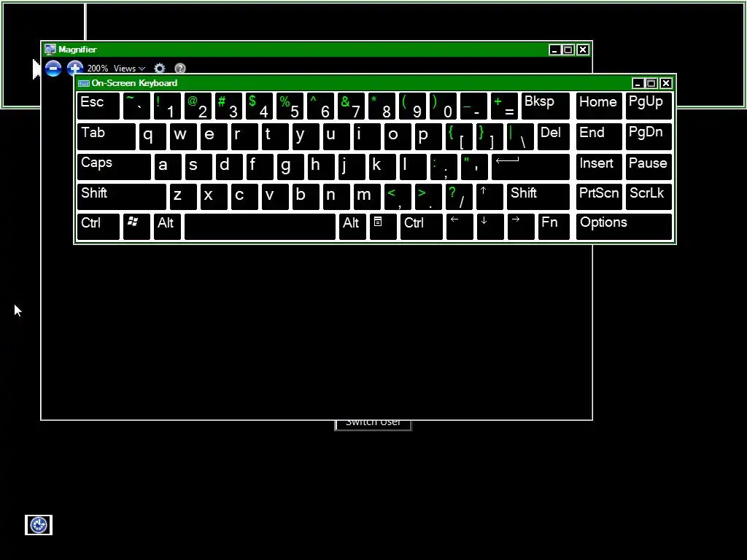Tap the context menu key
Screen dimensions: 747x560
pos(382,227)
